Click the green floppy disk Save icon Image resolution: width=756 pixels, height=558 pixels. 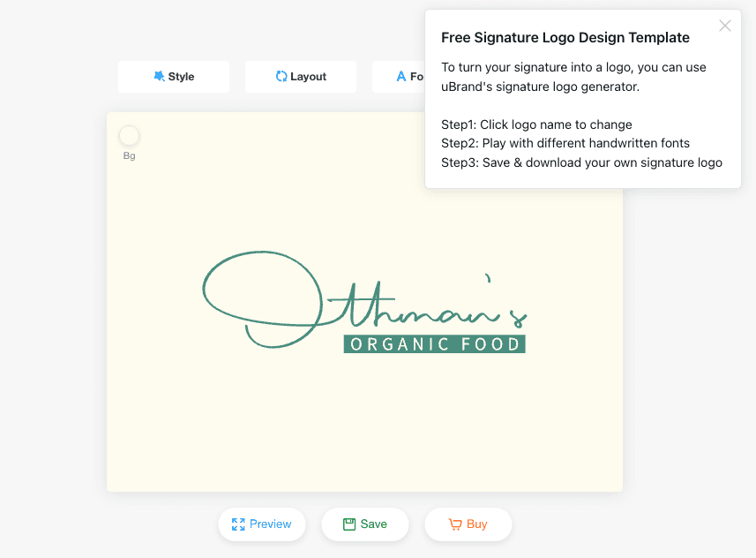coord(349,524)
